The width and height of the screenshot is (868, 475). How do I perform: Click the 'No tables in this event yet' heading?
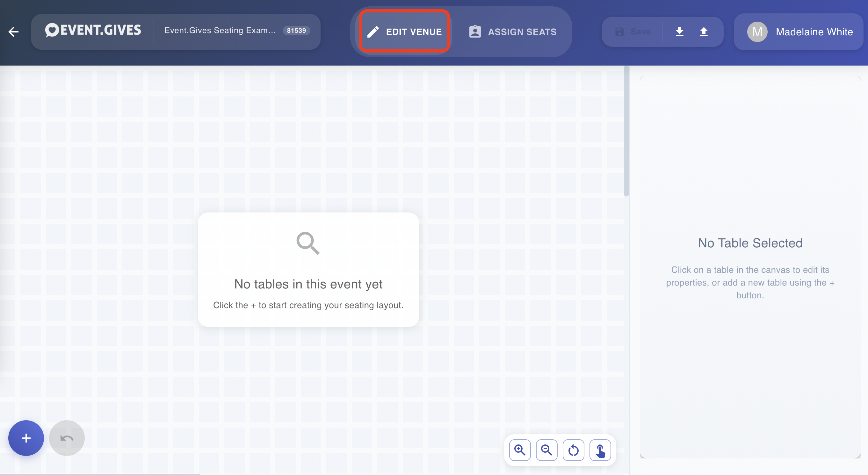(x=308, y=284)
